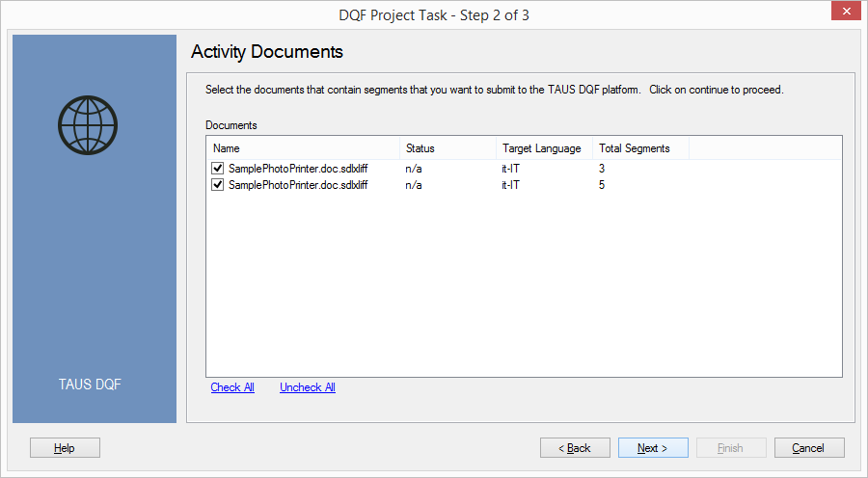Click the it-IT cell in the first row
Screen dimensions: 868x478
click(510, 169)
